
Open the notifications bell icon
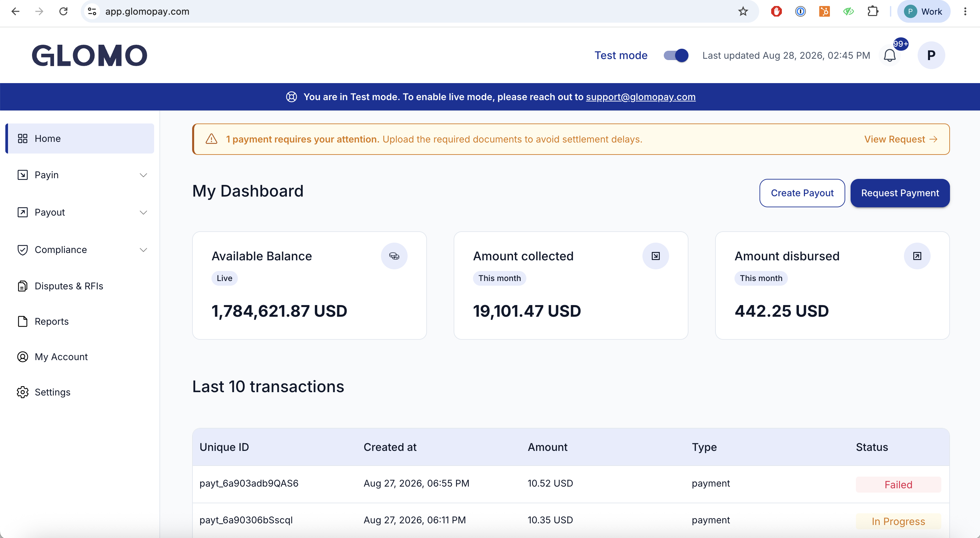890,56
